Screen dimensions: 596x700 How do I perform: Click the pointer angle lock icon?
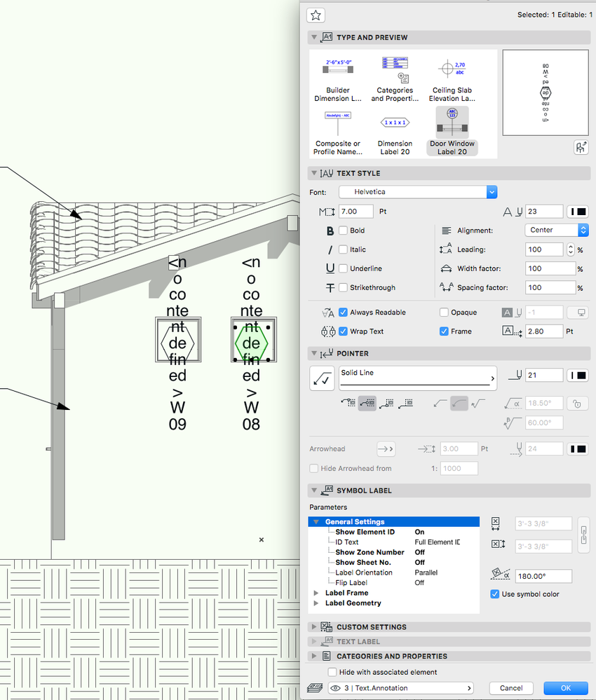578,404
